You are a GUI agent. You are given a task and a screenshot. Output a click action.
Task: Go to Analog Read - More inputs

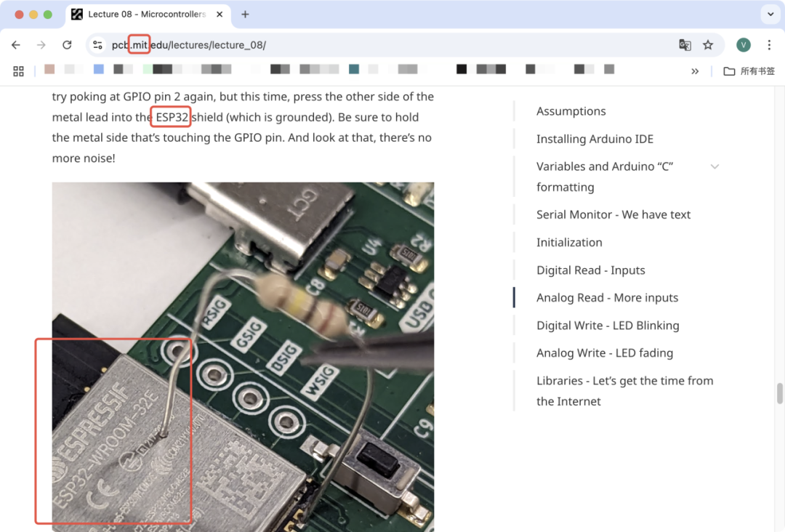(607, 298)
